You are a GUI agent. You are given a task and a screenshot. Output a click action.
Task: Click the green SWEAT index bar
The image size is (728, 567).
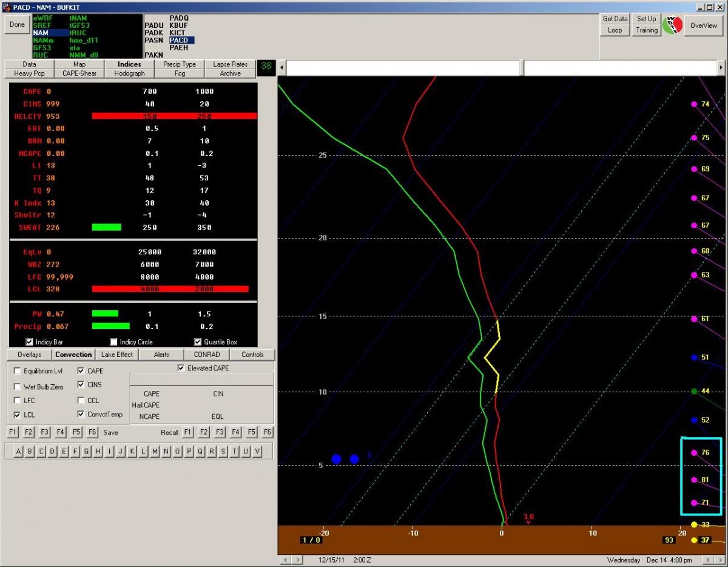(106, 228)
